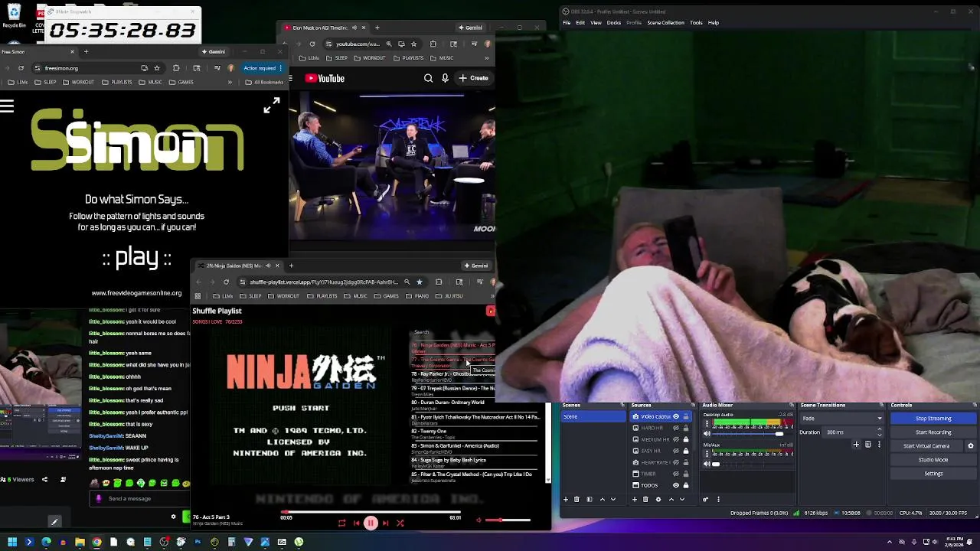Add a new scene in Scenes dock

tap(566, 500)
